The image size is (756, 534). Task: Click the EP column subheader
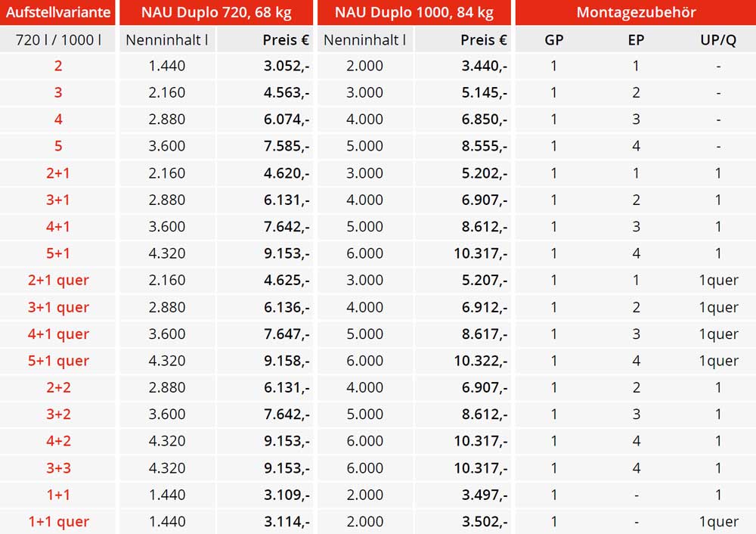pyautogui.click(x=636, y=40)
